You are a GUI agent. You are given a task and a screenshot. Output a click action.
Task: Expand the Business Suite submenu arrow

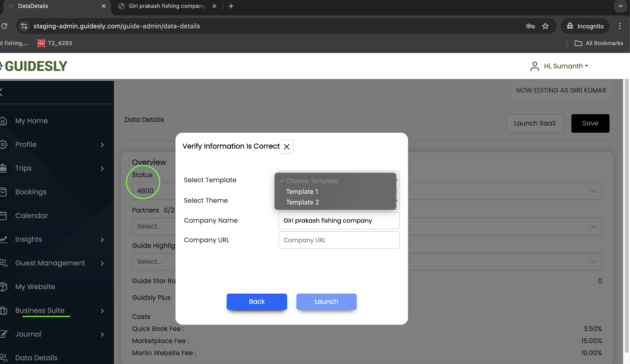coord(102,311)
